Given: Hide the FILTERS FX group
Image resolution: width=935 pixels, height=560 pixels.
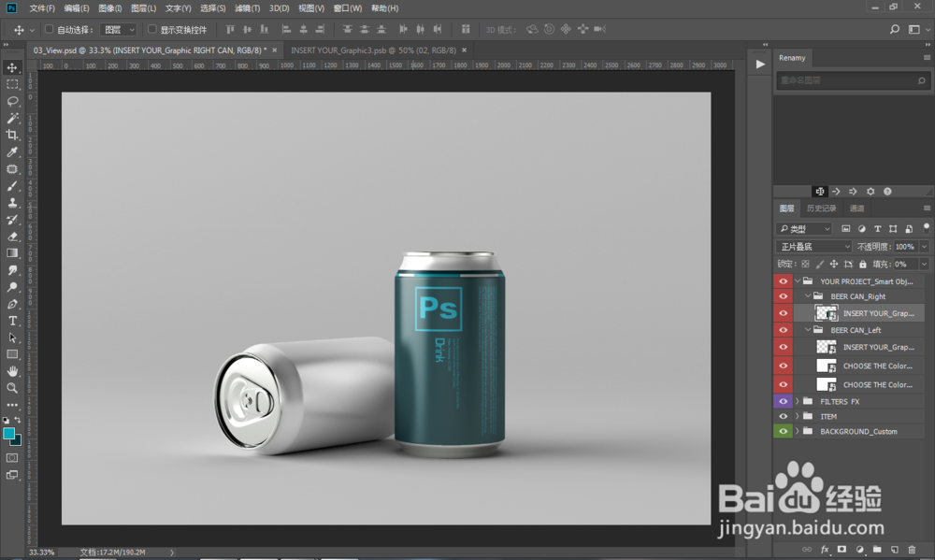Looking at the screenshot, I should pyautogui.click(x=783, y=401).
